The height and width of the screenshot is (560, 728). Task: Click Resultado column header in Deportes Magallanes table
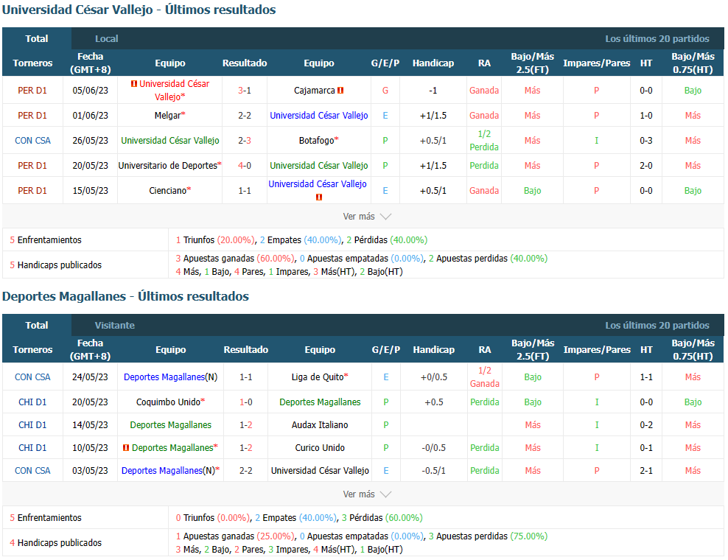(x=246, y=350)
